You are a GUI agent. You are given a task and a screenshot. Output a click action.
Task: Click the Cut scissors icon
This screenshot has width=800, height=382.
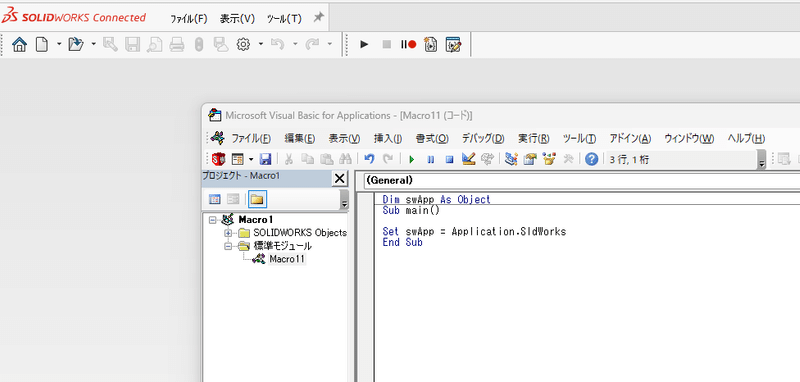click(x=288, y=159)
